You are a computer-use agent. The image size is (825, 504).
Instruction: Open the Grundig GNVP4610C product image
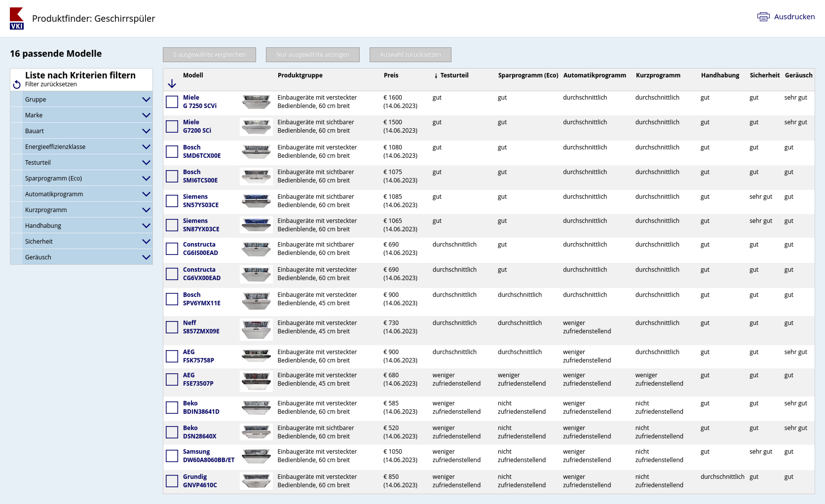point(256,481)
